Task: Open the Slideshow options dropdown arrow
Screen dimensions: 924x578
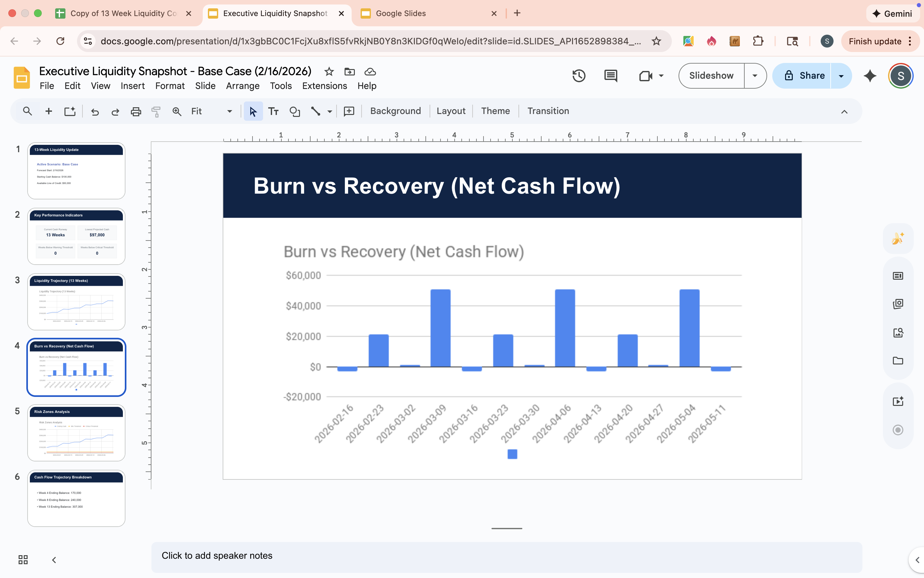Action: click(x=755, y=76)
